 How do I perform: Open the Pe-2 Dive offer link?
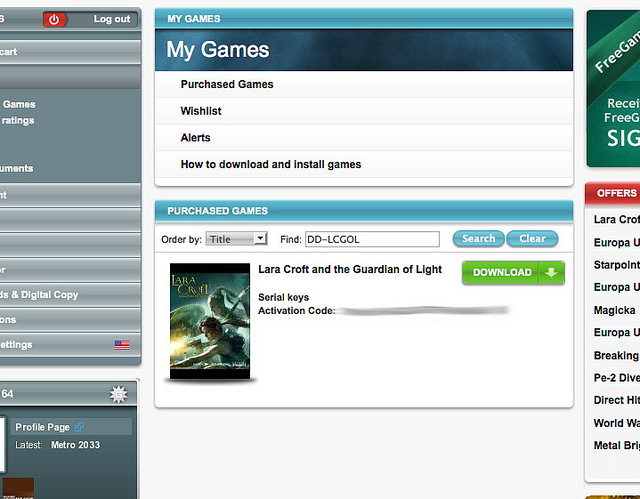click(x=617, y=378)
